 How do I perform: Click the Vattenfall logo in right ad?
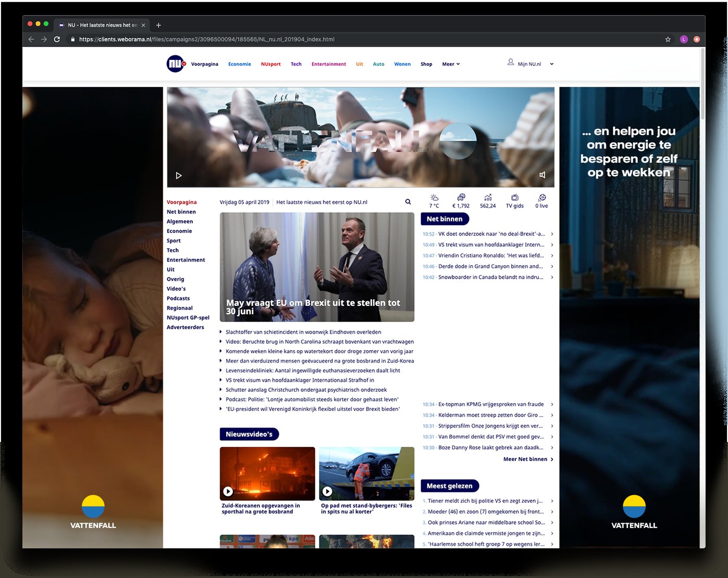click(634, 512)
